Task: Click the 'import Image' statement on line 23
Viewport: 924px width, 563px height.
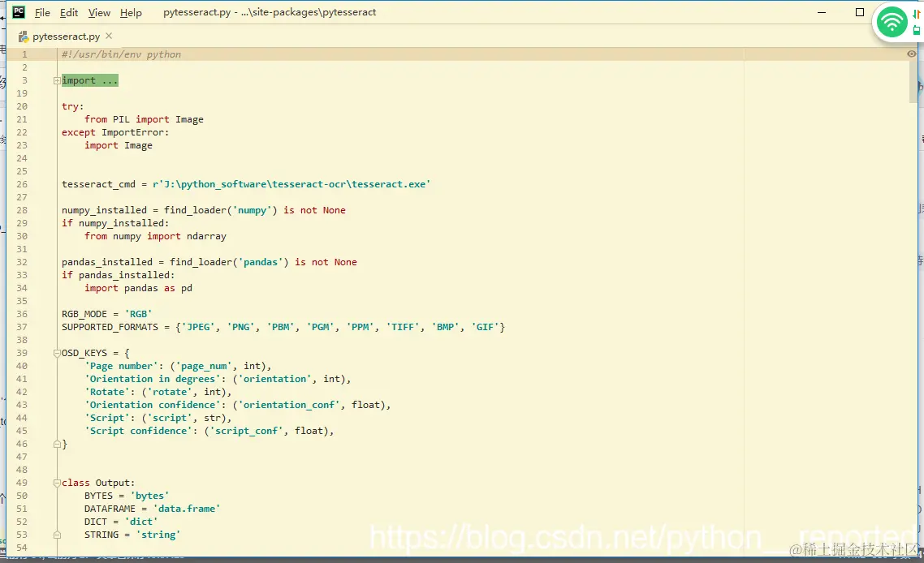Action: pos(119,145)
